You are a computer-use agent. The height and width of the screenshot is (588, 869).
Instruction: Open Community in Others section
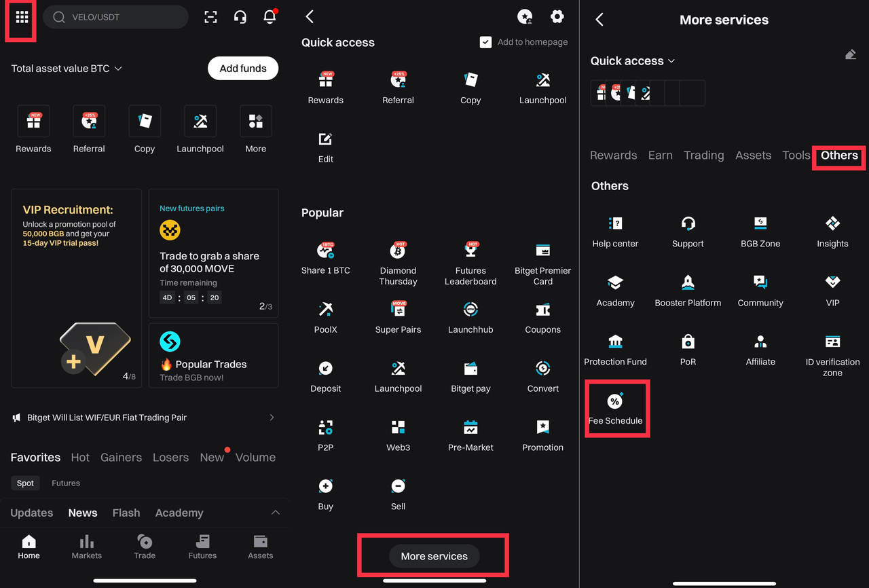click(760, 291)
